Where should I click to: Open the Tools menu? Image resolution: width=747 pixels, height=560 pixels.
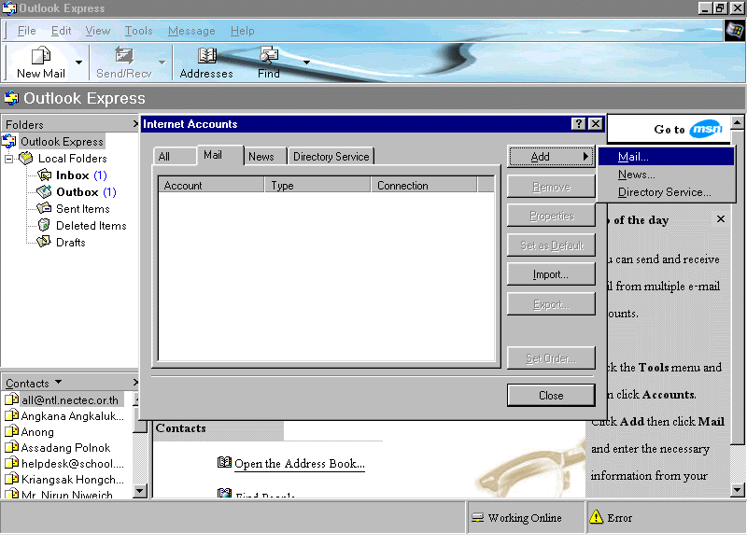(x=138, y=31)
